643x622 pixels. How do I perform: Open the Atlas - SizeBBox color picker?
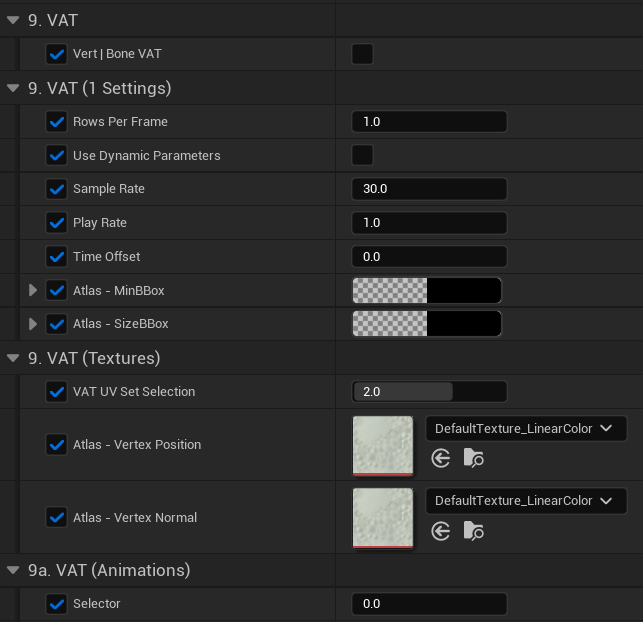pyautogui.click(x=427, y=324)
